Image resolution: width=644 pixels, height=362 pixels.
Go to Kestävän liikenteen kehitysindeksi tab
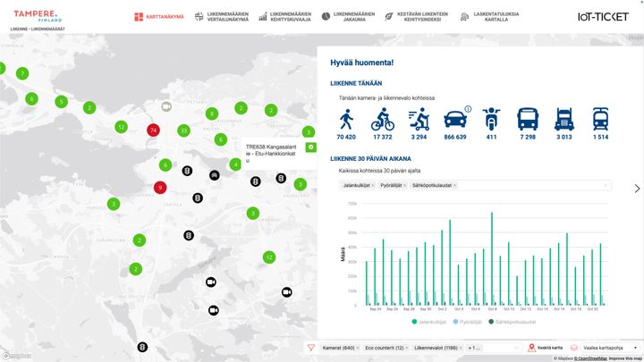coord(417,17)
